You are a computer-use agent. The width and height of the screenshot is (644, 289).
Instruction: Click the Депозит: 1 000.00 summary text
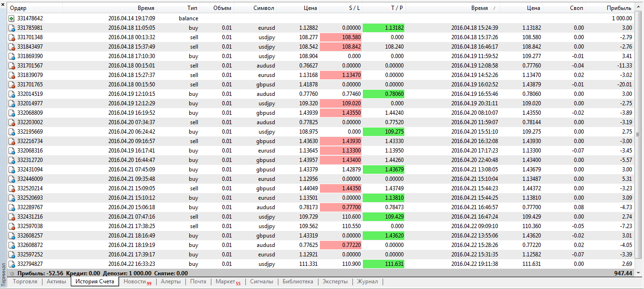click(x=128, y=273)
